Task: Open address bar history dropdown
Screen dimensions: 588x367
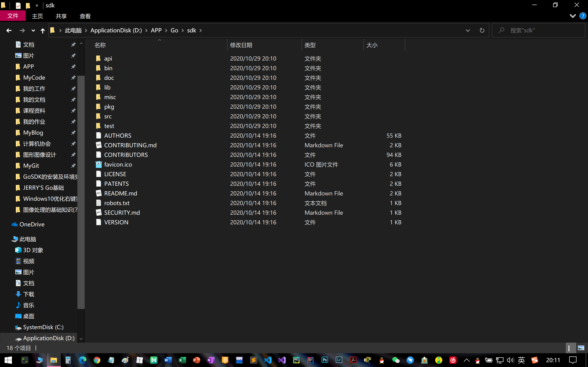Action: point(468,30)
